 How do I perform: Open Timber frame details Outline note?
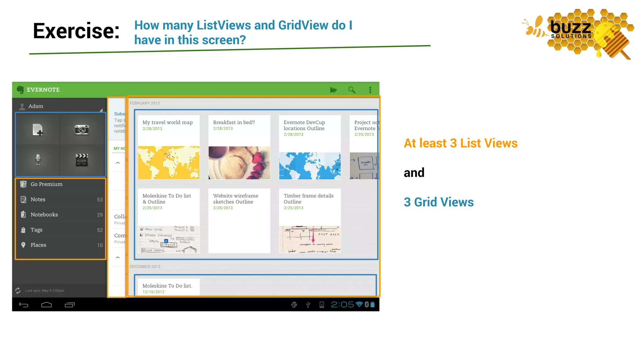pyautogui.click(x=310, y=221)
